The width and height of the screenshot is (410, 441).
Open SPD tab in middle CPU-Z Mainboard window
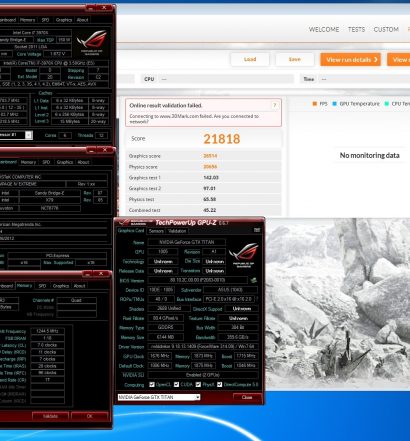[46, 162]
